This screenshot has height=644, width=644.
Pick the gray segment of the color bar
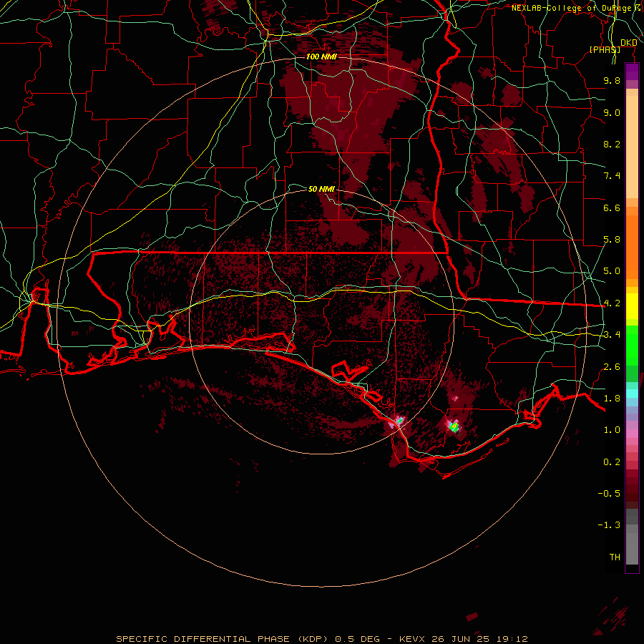(x=632, y=538)
